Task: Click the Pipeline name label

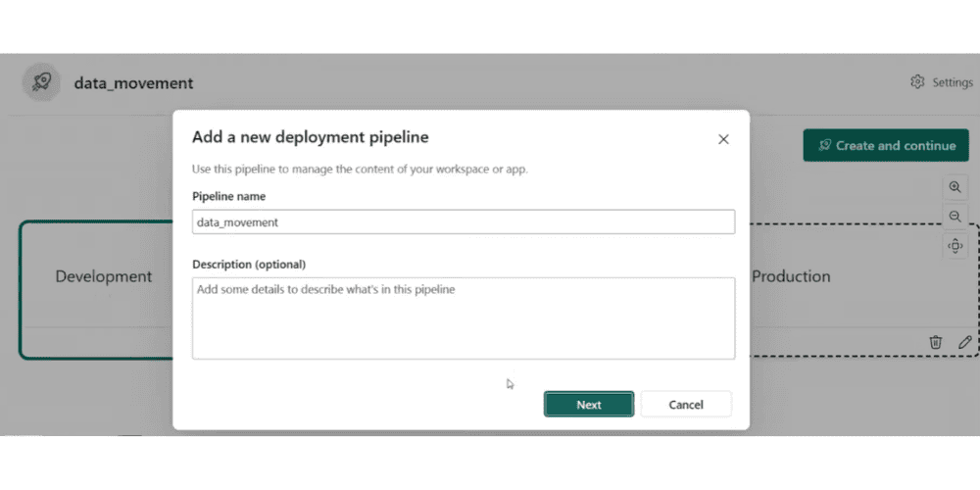Action: coord(228,196)
